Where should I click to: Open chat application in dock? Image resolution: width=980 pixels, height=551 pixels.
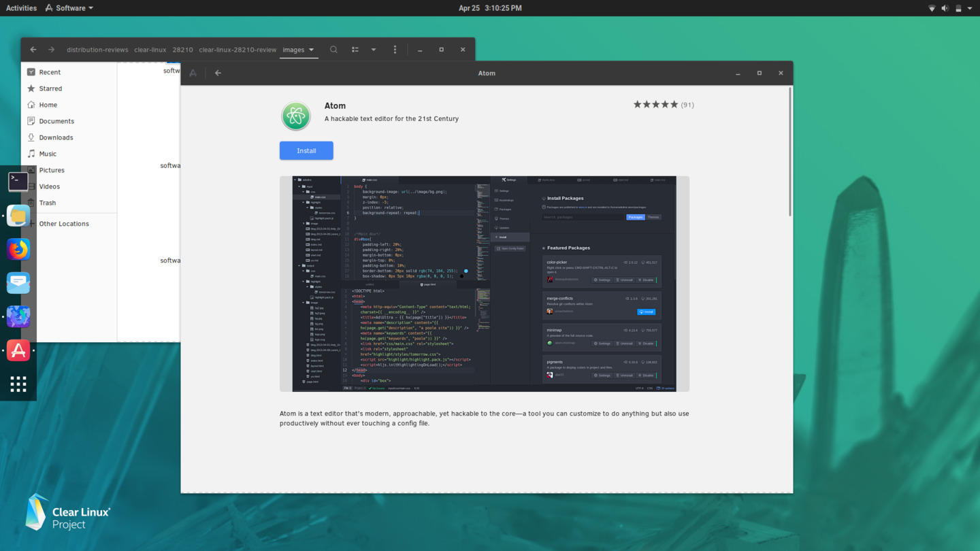(x=18, y=283)
